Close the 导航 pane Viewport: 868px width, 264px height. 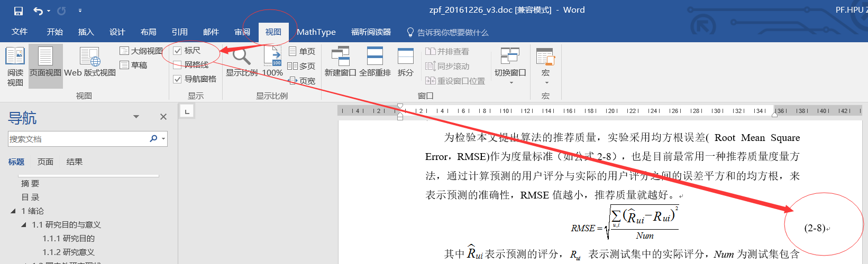[163, 117]
